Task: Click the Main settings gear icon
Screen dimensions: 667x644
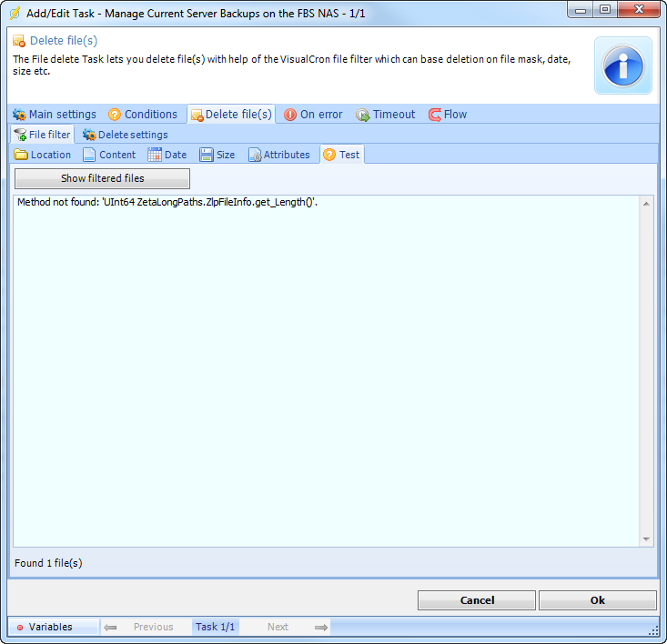Action: [x=19, y=115]
